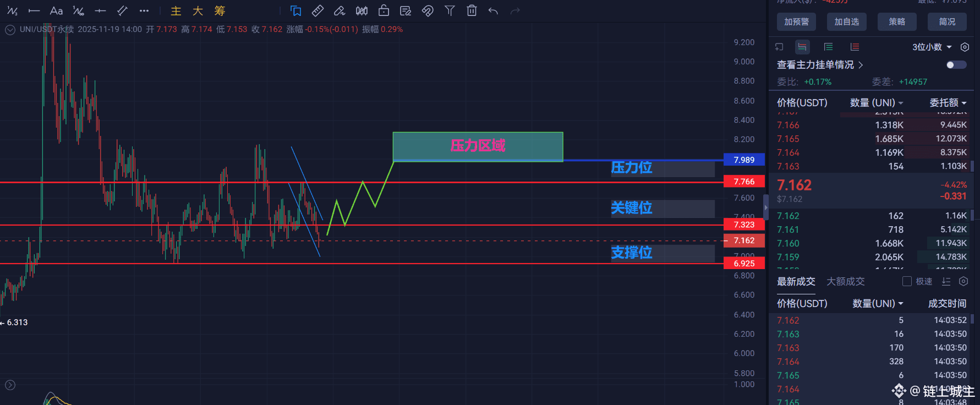This screenshot has height=405, width=980.
Task: Open order book 数量 (UNI) column dropdown
Action: coord(877,103)
